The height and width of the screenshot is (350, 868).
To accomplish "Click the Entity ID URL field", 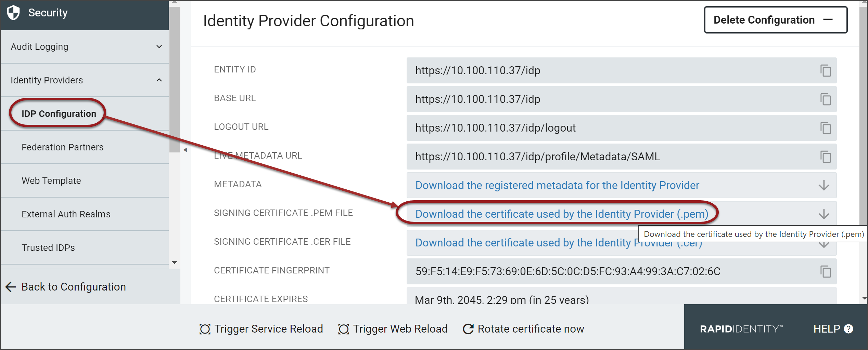I will pyautogui.click(x=622, y=70).
